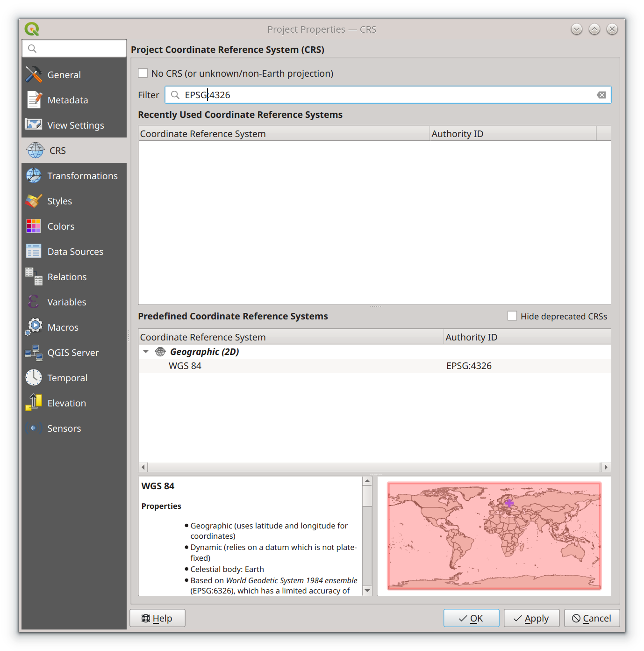Open the General settings icon
This screenshot has height=651, width=644.
click(34, 74)
